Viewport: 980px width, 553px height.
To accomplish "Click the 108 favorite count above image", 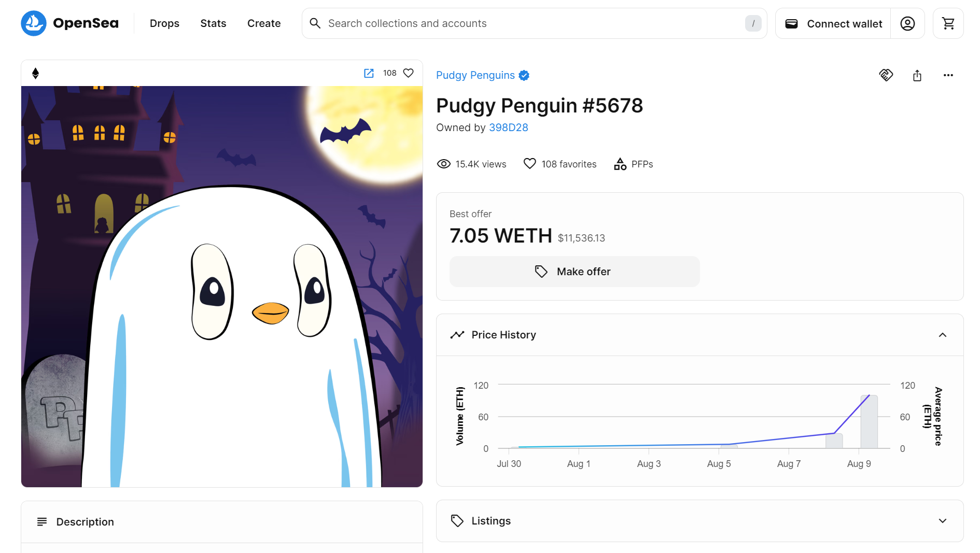I will [389, 73].
